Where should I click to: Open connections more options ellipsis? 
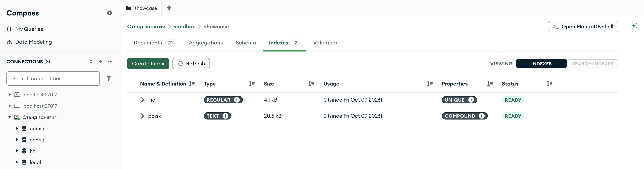click(x=110, y=62)
